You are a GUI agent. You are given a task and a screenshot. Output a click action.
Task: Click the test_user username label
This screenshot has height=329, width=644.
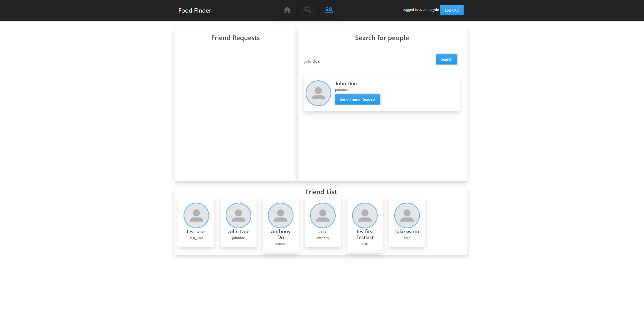[196, 238]
